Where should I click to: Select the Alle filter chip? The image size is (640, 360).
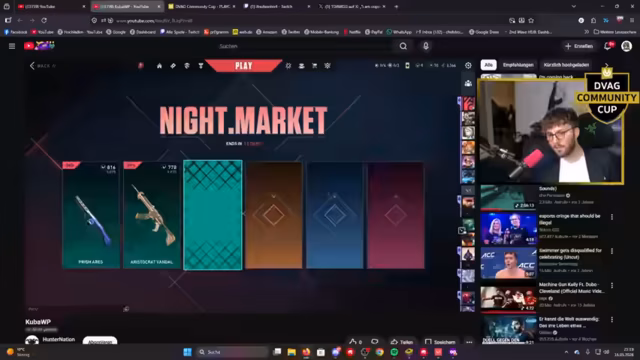pyautogui.click(x=488, y=65)
